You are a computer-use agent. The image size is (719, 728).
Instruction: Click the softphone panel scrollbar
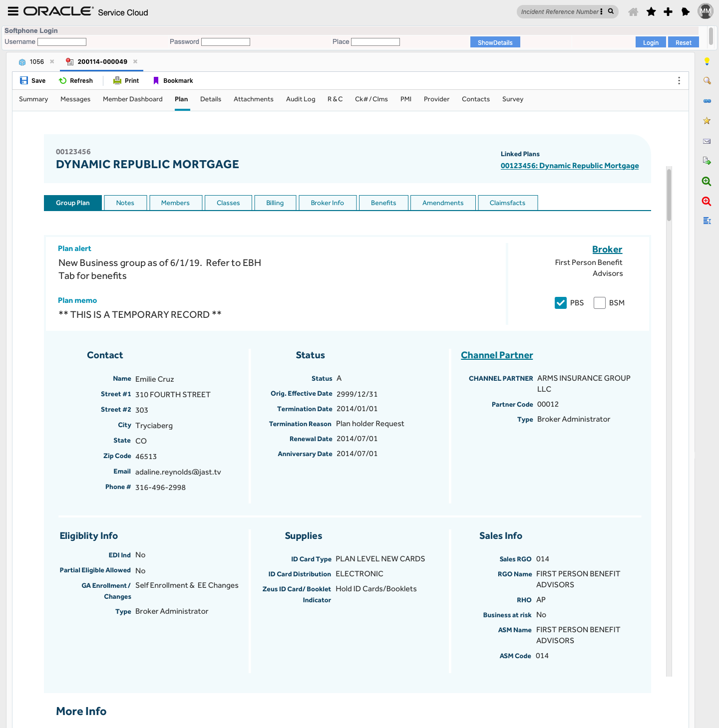[711, 36]
